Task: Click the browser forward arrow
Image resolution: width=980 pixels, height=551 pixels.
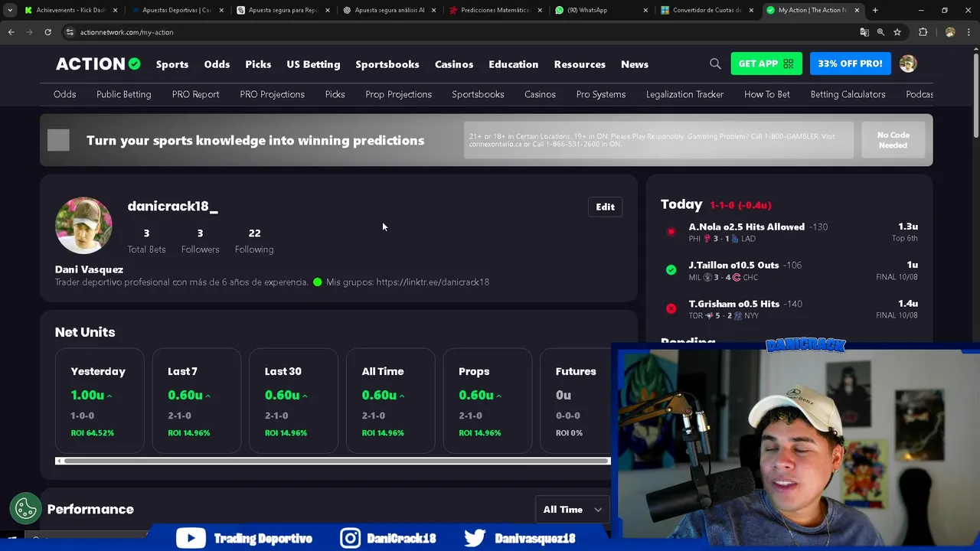Action: pyautogui.click(x=29, y=32)
